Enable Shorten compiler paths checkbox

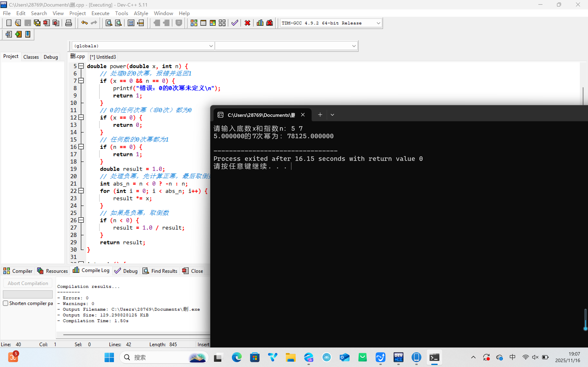6,303
